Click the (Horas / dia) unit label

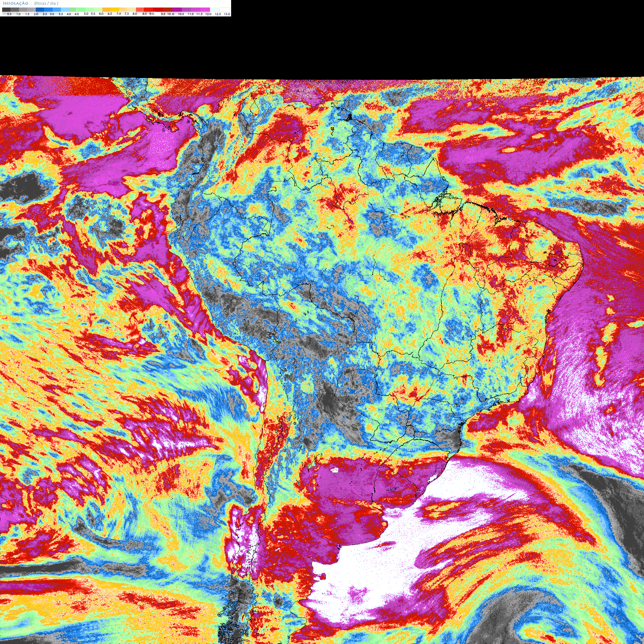pyautogui.click(x=46, y=3)
